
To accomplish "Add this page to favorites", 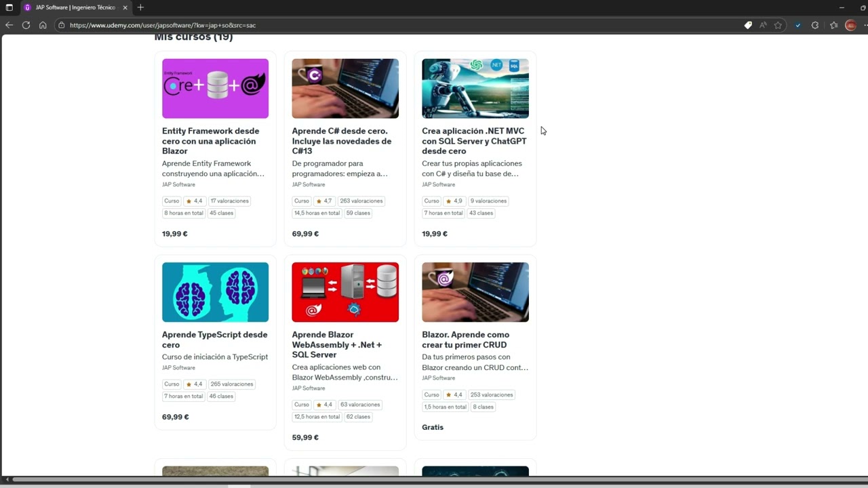I will (x=778, y=25).
